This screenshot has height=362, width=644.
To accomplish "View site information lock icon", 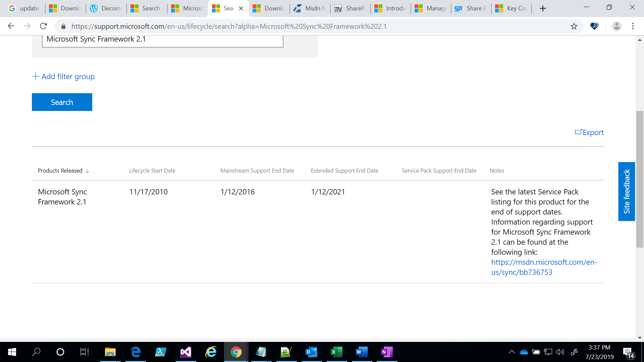I will [x=63, y=26].
